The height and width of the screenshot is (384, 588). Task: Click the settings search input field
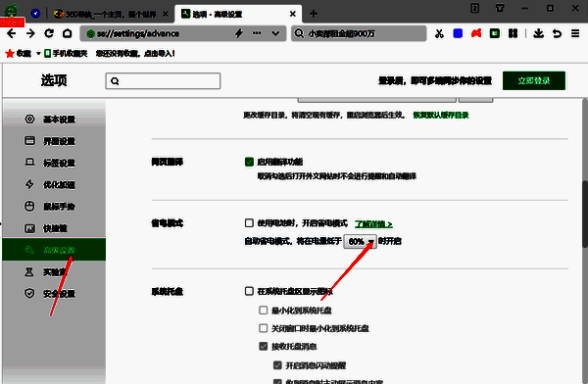click(x=163, y=81)
